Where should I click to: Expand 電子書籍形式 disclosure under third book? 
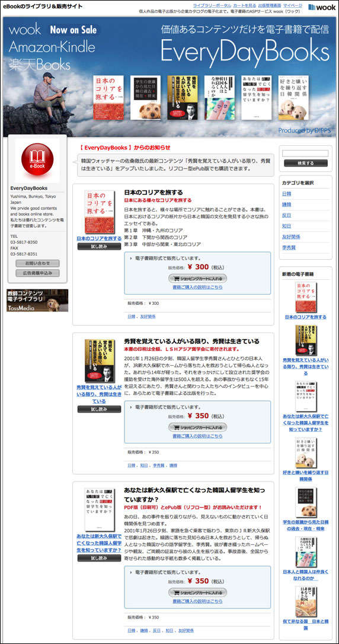point(131,572)
